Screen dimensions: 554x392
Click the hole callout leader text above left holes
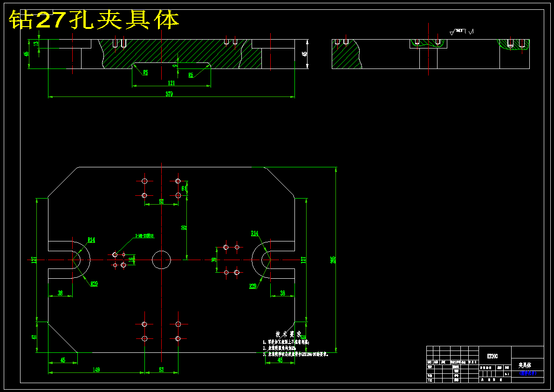coord(144,236)
